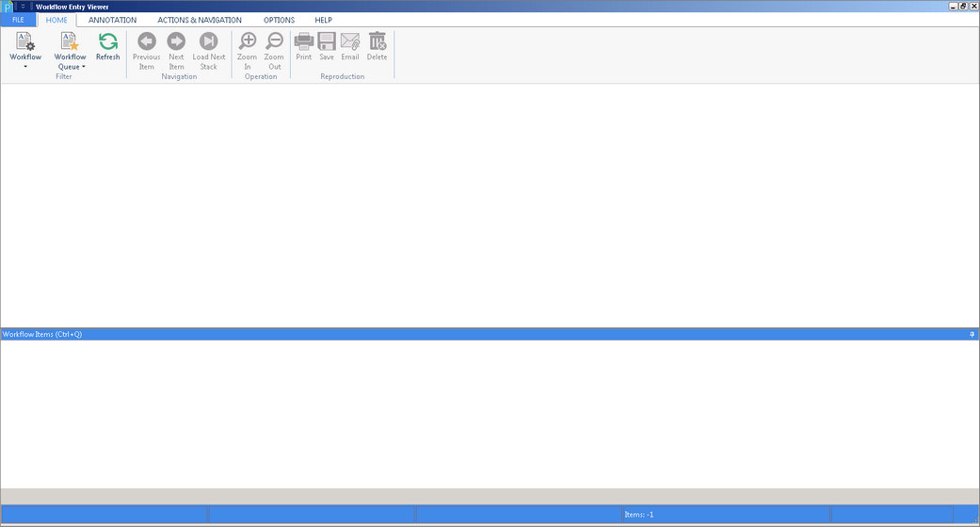Open quick access toolbar customize arrow
The width and height of the screenshot is (980, 527).
(x=24, y=7)
